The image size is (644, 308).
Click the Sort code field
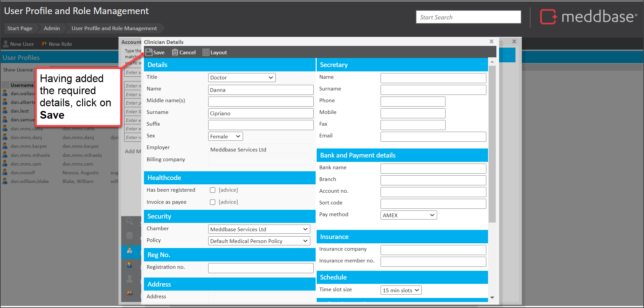tap(433, 204)
